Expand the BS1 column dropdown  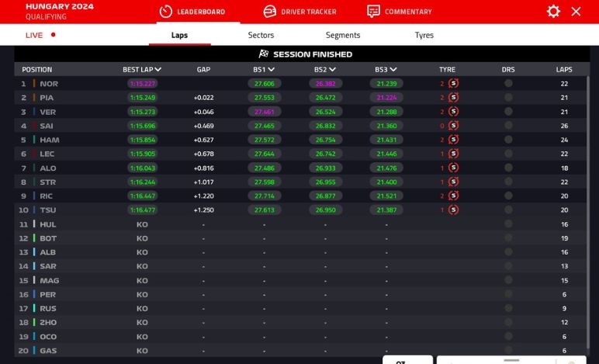[x=272, y=70]
